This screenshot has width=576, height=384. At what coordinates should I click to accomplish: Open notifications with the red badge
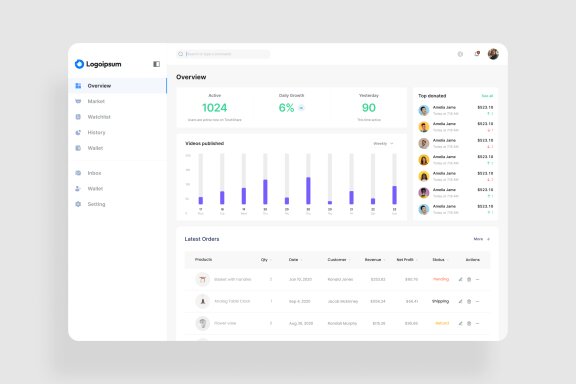click(477, 54)
